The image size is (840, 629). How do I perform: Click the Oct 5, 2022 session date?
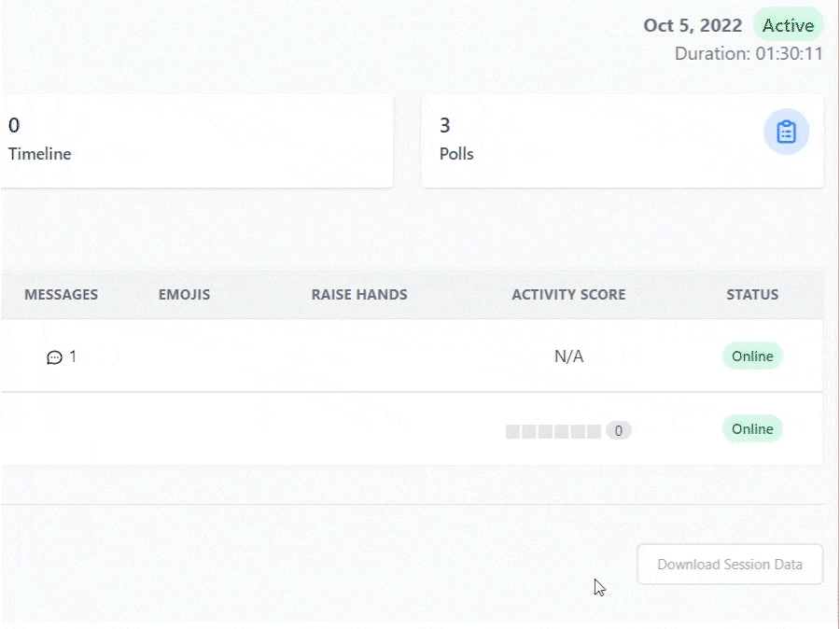coord(693,25)
